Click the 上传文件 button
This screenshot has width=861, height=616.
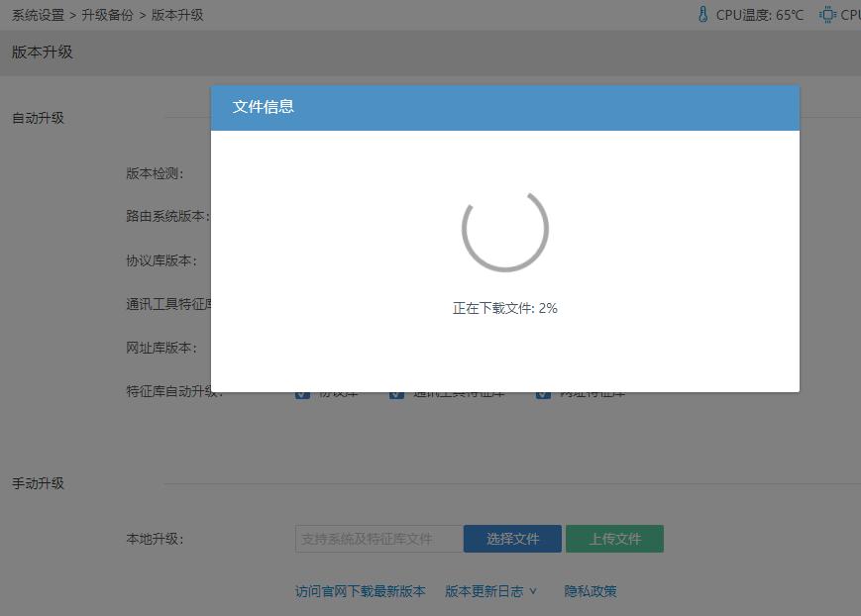(x=614, y=538)
